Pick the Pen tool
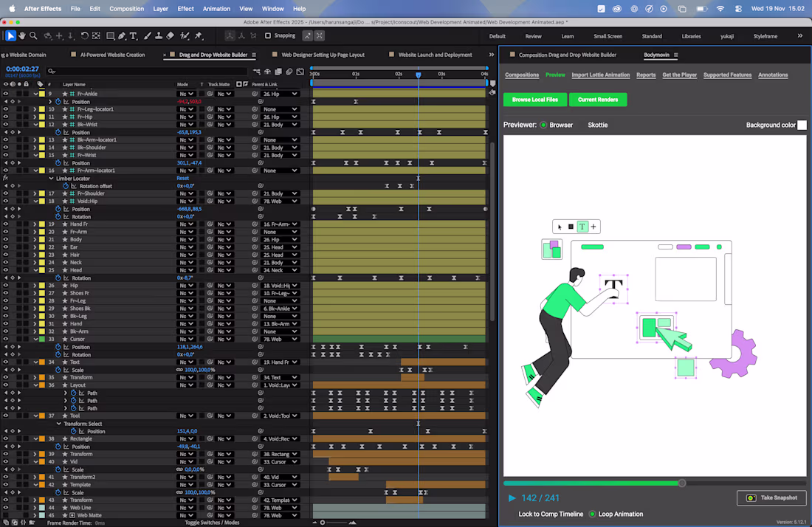This screenshot has width=812, height=527. [x=121, y=35]
